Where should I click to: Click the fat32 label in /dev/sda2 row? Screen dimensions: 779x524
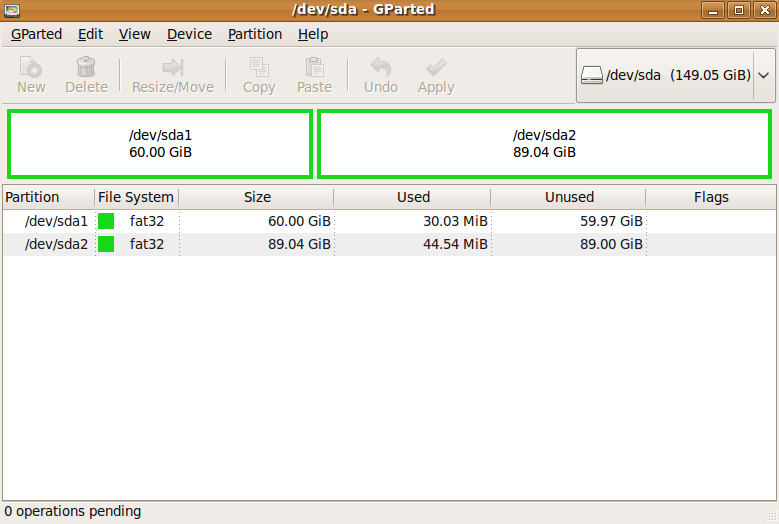[147, 244]
